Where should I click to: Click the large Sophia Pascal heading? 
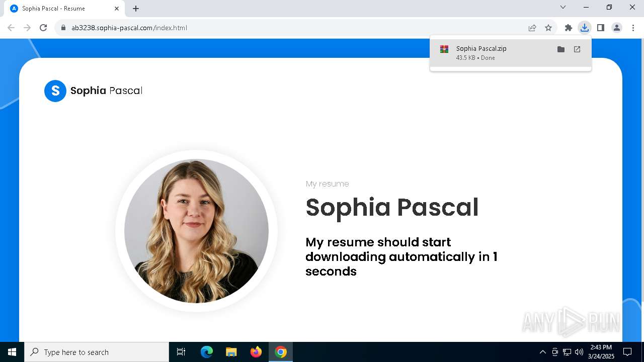coord(392,207)
